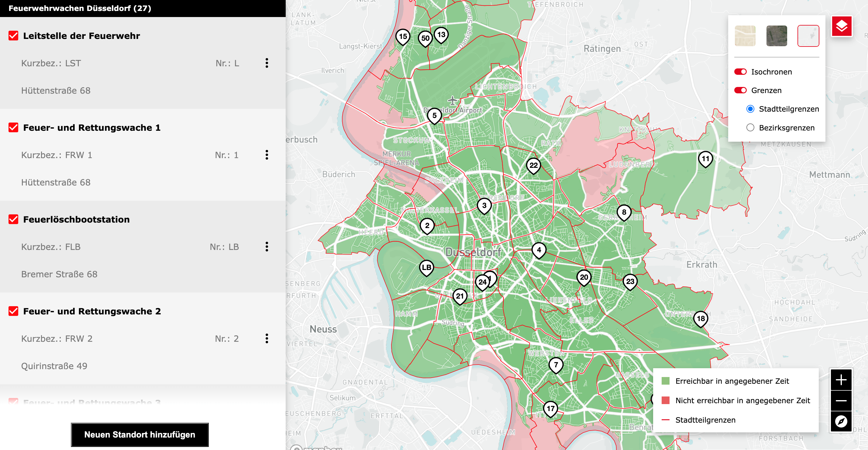This screenshot has height=450, width=868.
Task: Select the LB fireboat station marker
Action: [x=426, y=268]
